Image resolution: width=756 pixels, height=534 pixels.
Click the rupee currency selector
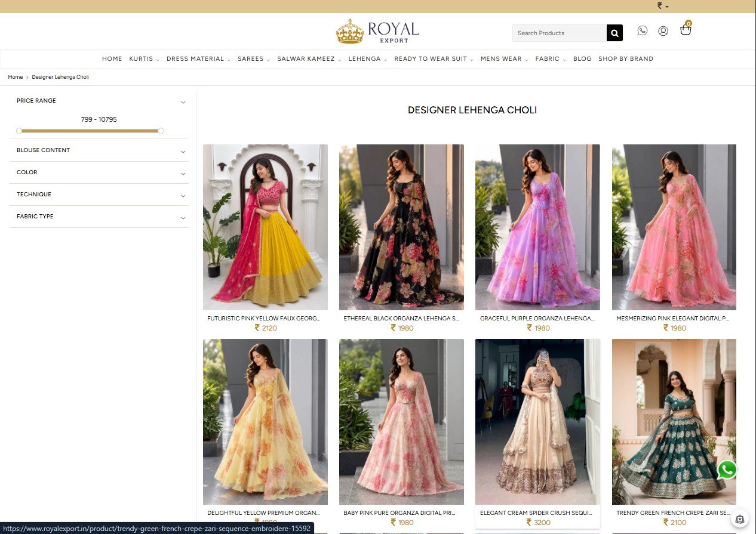click(663, 6)
